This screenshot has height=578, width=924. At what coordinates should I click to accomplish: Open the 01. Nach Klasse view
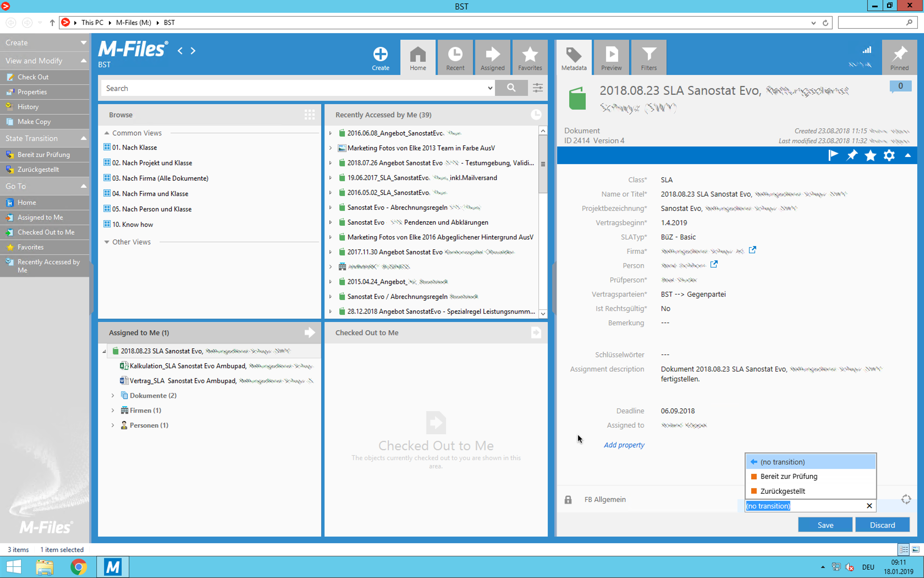click(134, 147)
